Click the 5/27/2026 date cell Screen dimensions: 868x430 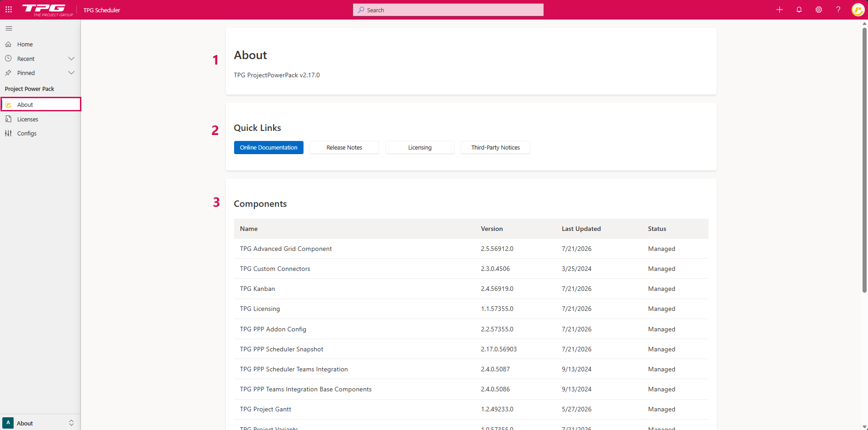point(577,409)
